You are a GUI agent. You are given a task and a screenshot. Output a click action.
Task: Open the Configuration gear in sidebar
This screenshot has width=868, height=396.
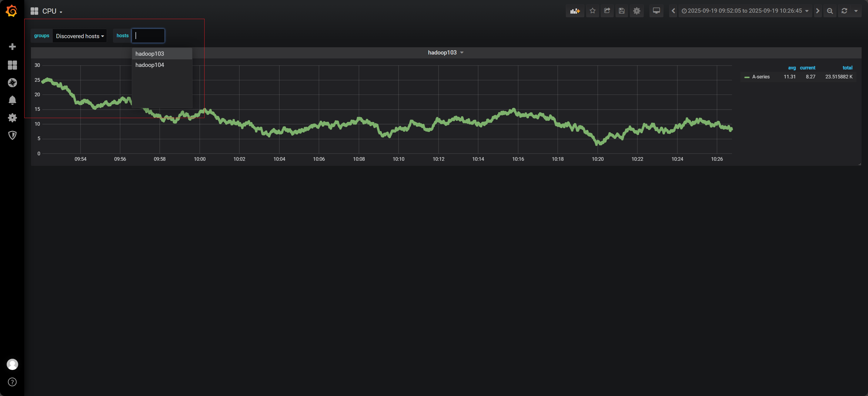pyautogui.click(x=12, y=117)
